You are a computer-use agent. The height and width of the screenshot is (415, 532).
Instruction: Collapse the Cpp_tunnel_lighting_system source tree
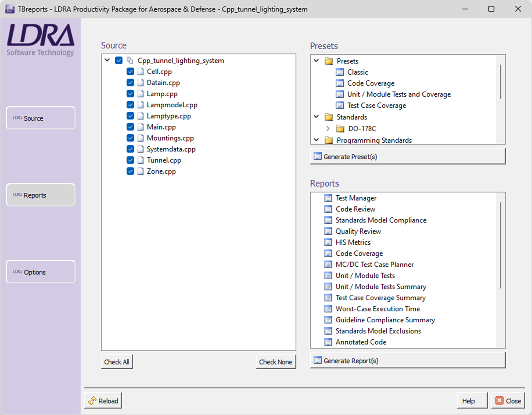107,60
